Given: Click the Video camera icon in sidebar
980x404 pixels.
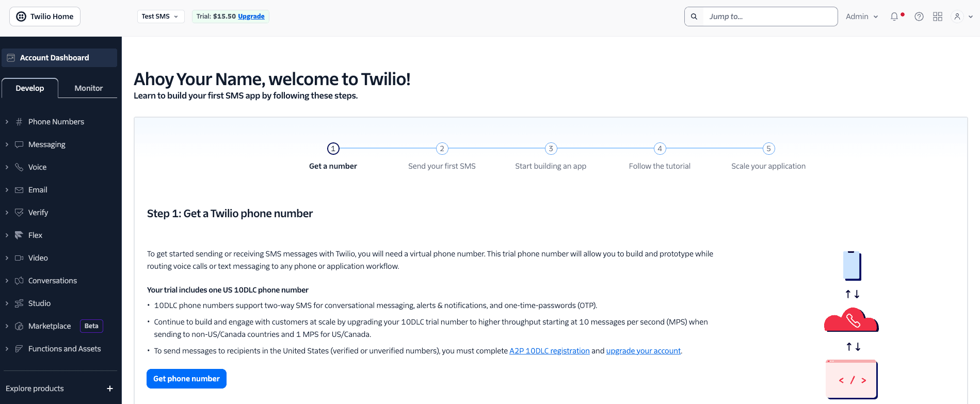Looking at the screenshot, I should coord(19,257).
